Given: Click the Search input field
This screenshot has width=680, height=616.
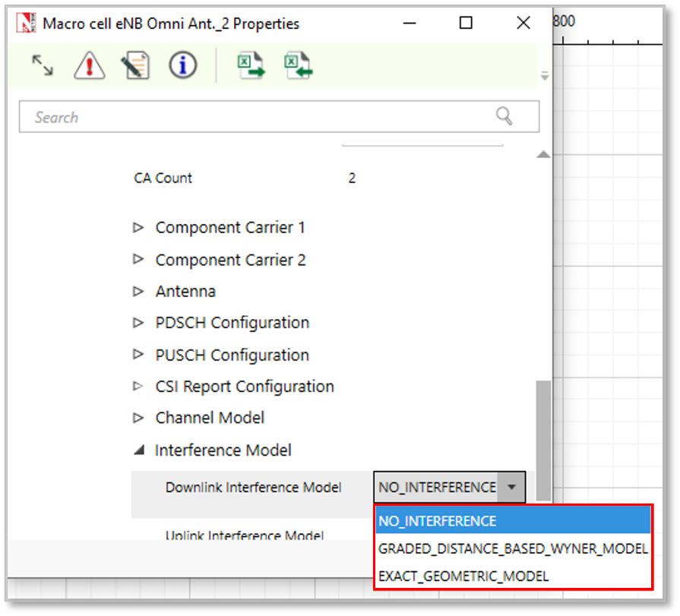Looking at the screenshot, I should [258, 117].
